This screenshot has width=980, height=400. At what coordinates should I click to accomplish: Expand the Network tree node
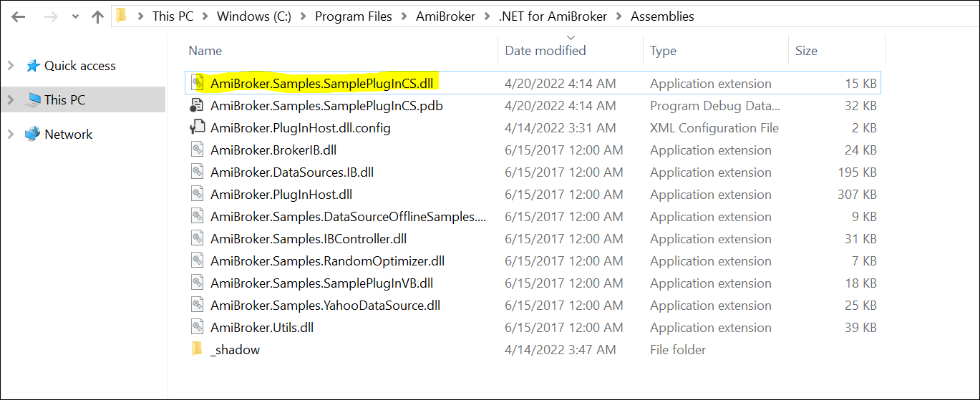tap(11, 135)
